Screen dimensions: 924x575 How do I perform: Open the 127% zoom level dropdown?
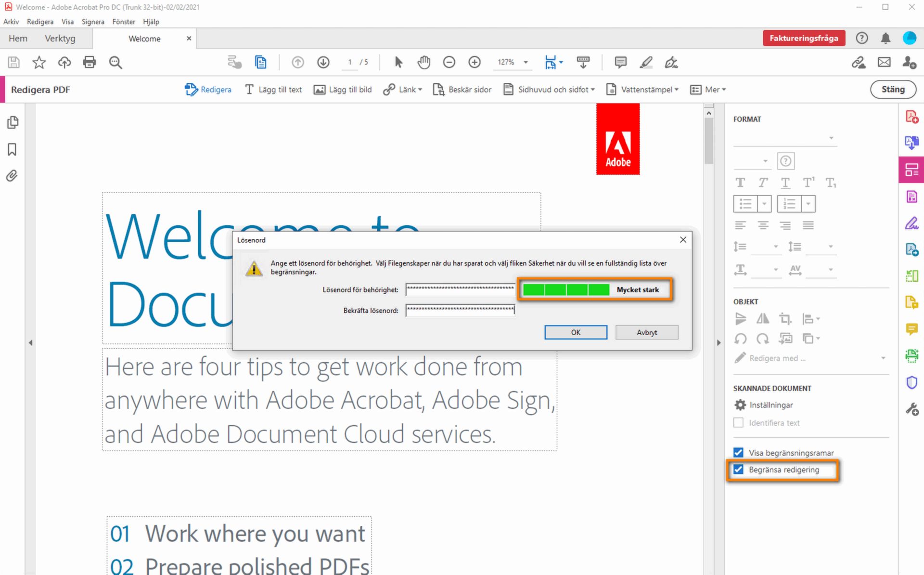click(x=526, y=62)
